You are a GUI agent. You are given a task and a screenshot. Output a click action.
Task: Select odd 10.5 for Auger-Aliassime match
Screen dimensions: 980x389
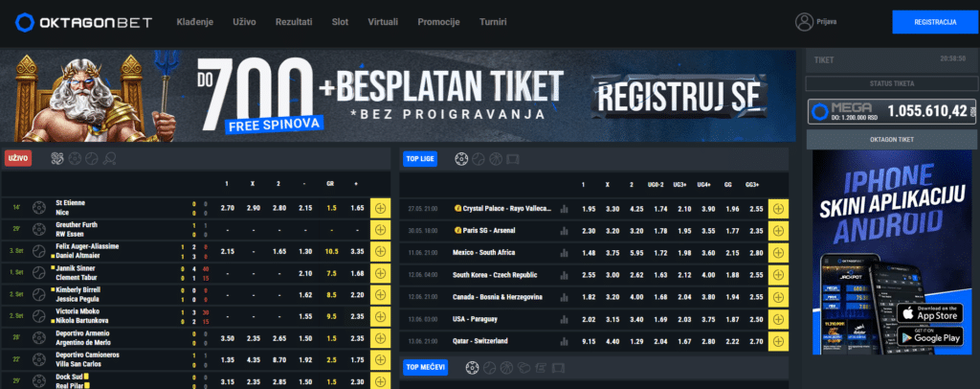(331, 251)
